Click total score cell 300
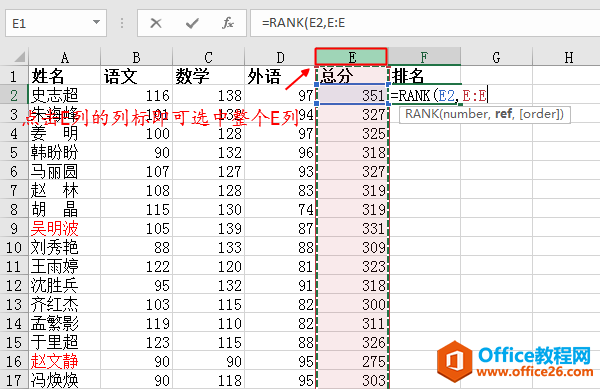The width and height of the screenshot is (600, 389). click(352, 304)
